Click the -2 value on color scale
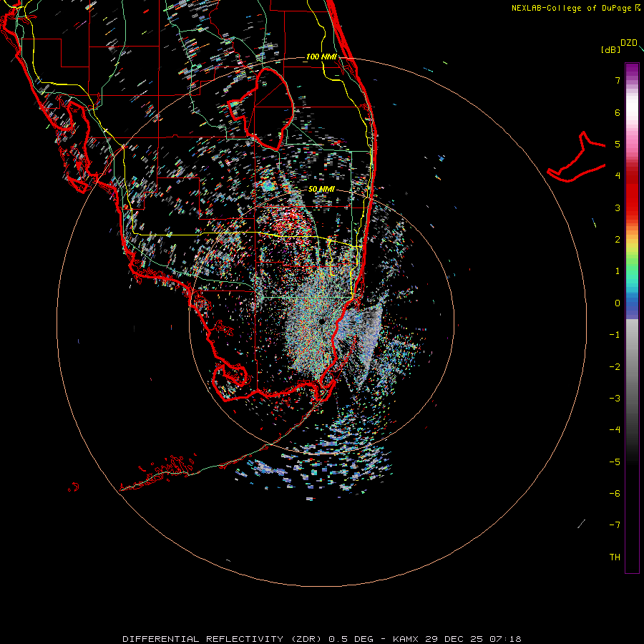Screen dimensions: 644x644 [x=615, y=367]
